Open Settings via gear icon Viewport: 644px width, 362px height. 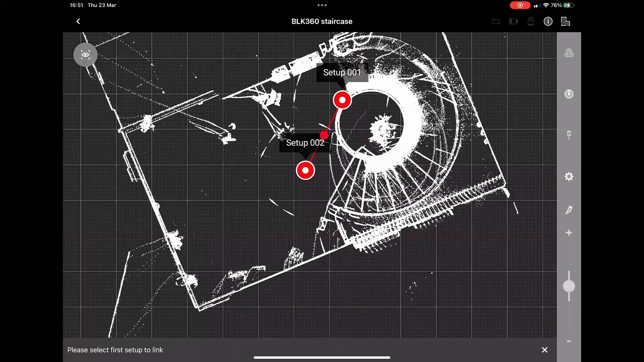click(x=569, y=176)
